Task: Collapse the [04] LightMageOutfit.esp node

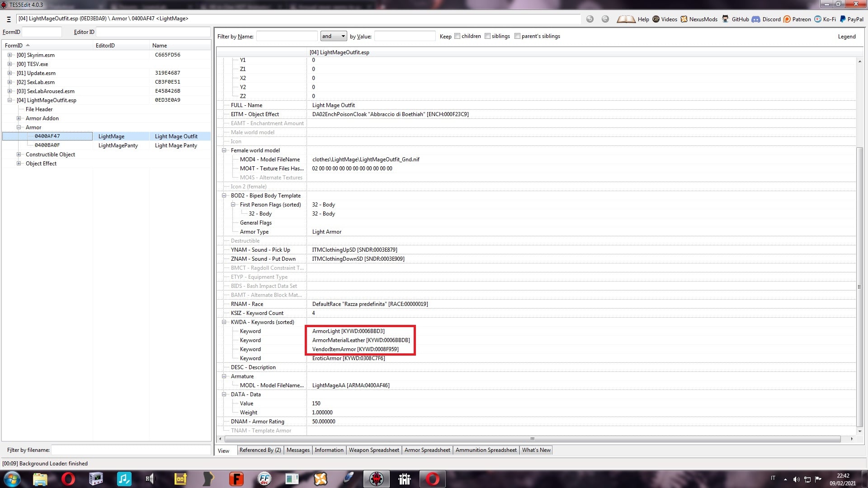Action: [x=9, y=100]
